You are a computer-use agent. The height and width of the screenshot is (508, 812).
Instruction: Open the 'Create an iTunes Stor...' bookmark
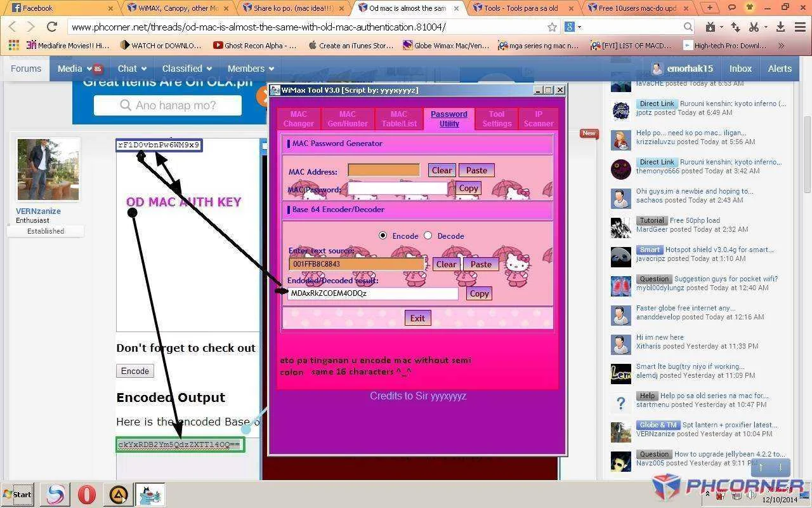[x=351, y=46]
